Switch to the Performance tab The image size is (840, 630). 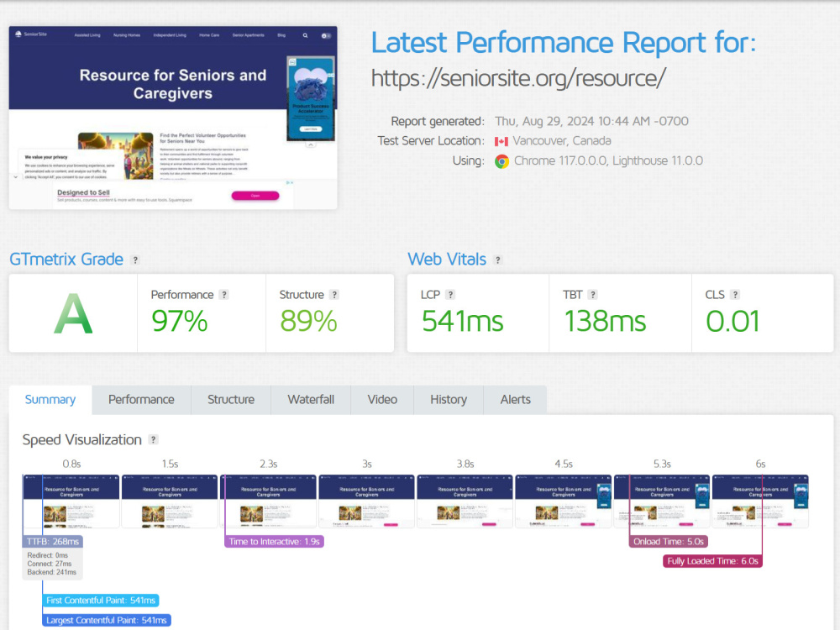141,400
